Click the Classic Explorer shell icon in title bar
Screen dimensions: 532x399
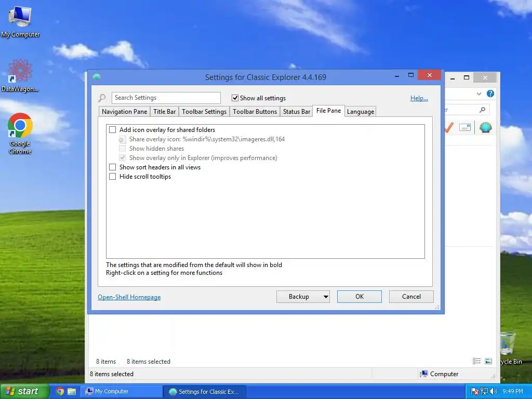[97, 77]
